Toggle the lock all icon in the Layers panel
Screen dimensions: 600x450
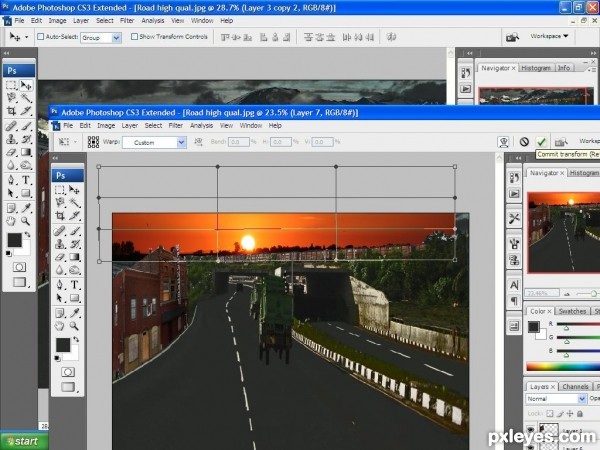pos(580,414)
